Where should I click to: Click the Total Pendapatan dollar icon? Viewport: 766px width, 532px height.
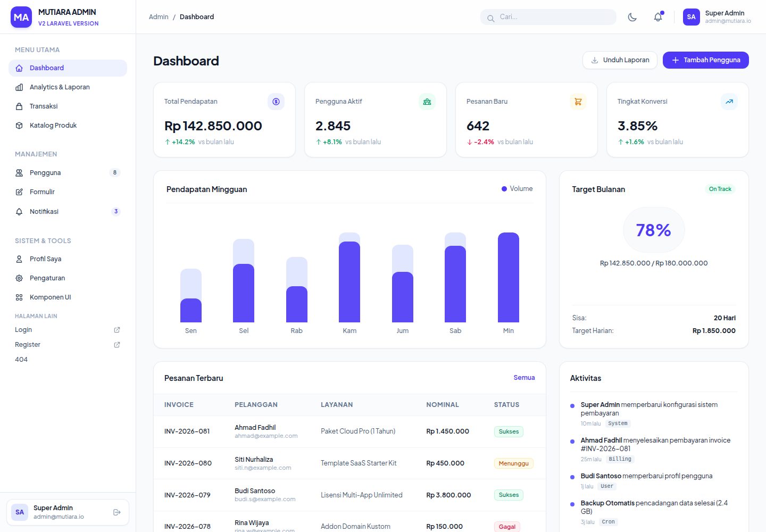pos(276,102)
